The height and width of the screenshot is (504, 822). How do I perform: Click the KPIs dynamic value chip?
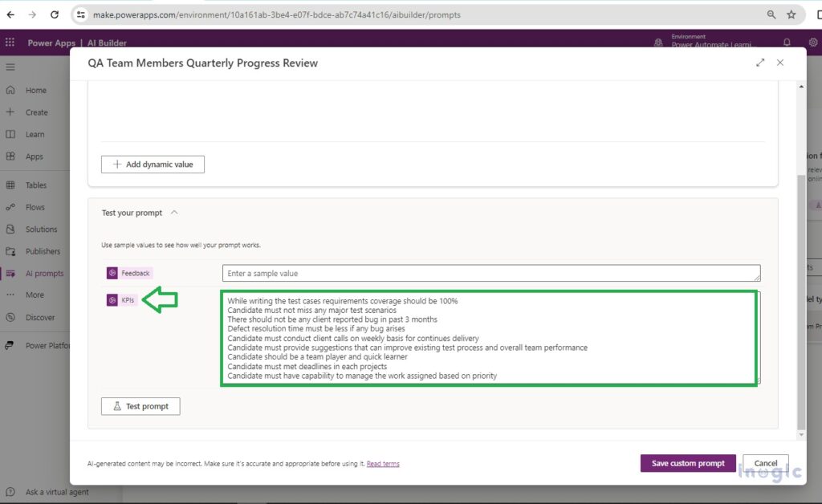pyautogui.click(x=123, y=299)
